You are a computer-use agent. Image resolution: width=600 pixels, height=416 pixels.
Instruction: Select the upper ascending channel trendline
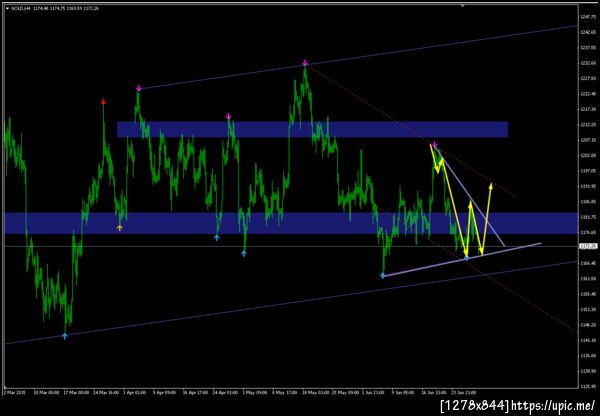358,57
